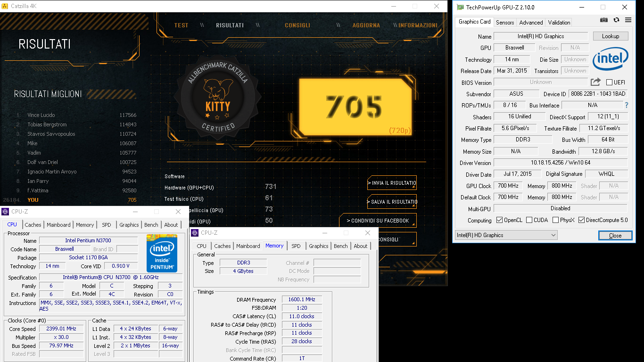Select the Graphics Card tab in GPU-Z
This screenshot has height=362, width=644.
coord(474,22)
